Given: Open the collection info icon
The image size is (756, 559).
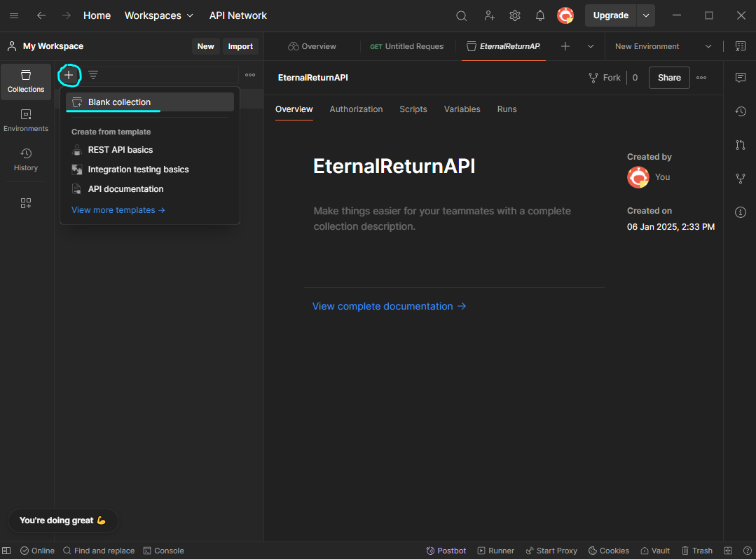Looking at the screenshot, I should coord(740,212).
